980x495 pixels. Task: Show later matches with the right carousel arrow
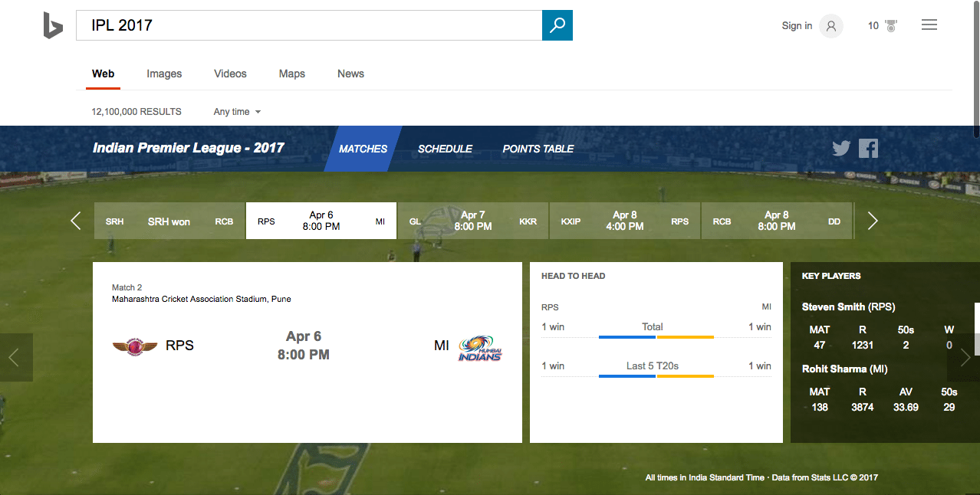[x=873, y=221]
